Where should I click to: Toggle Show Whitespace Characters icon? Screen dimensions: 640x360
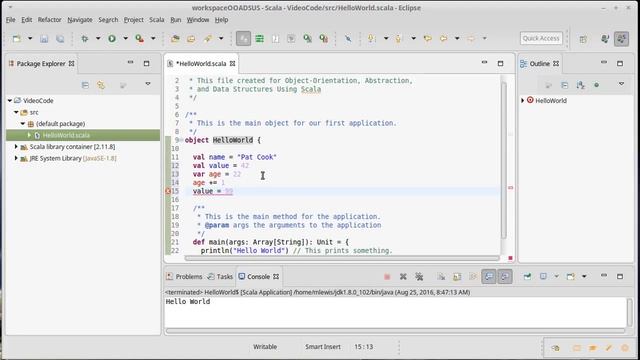pos(276,39)
